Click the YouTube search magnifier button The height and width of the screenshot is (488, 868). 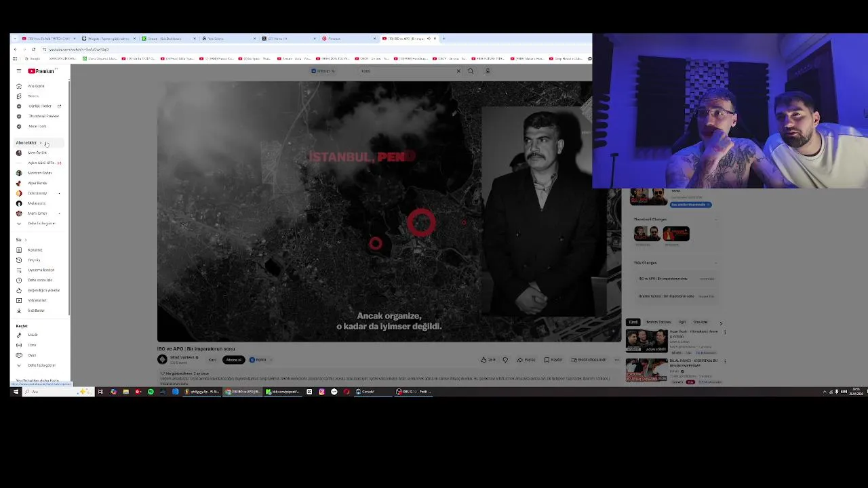click(x=471, y=70)
